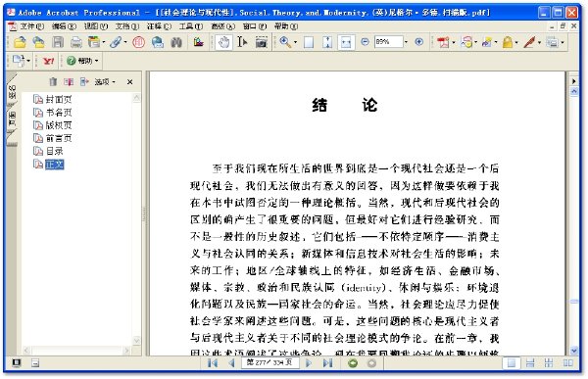This screenshot has height=379, width=588.
Task: Open the Secure padlock dropdown arrow
Action: [x=516, y=42]
